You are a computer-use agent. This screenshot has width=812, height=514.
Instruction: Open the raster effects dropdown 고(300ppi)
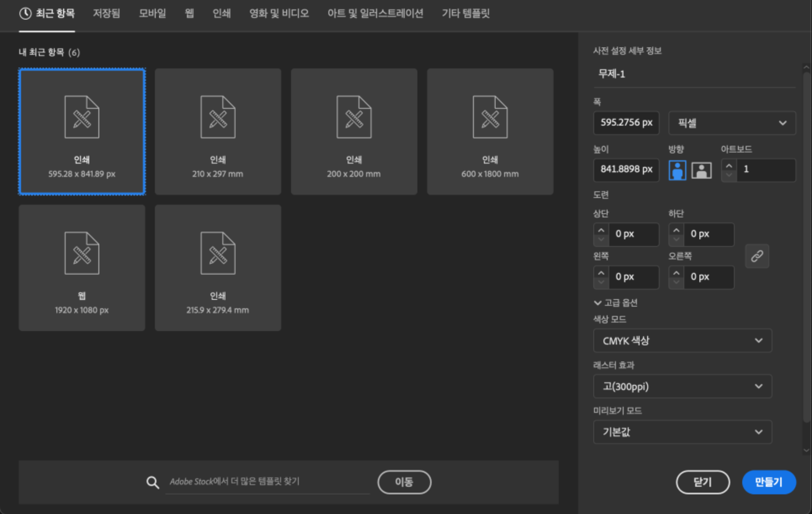683,386
